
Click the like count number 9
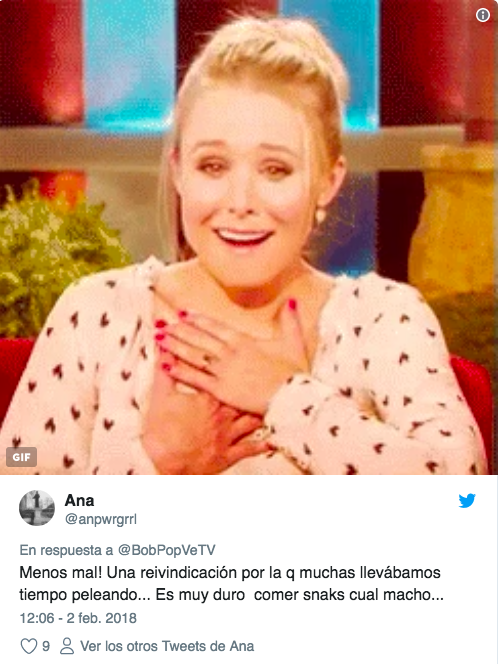pos(46,646)
